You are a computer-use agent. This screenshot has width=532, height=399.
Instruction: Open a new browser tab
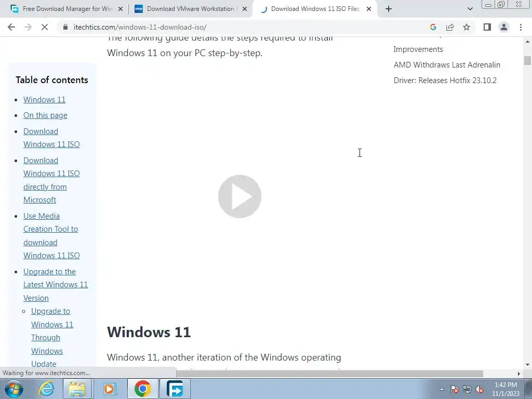[x=389, y=9]
